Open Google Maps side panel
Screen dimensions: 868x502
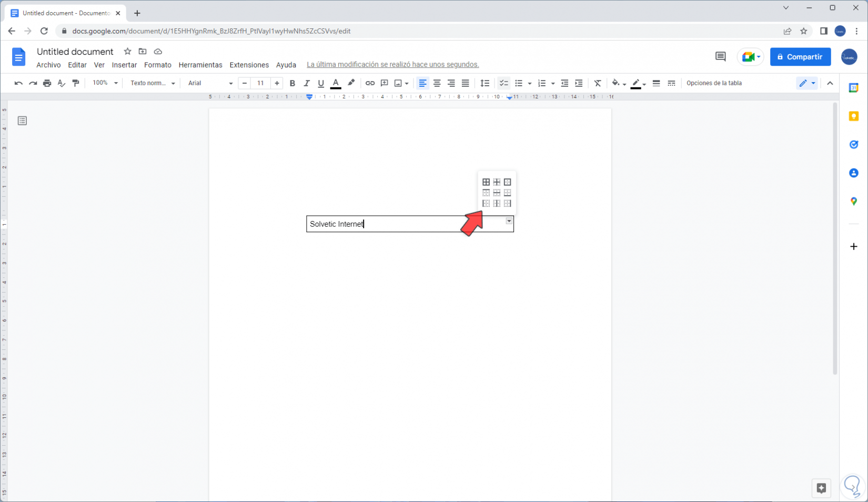(x=854, y=202)
